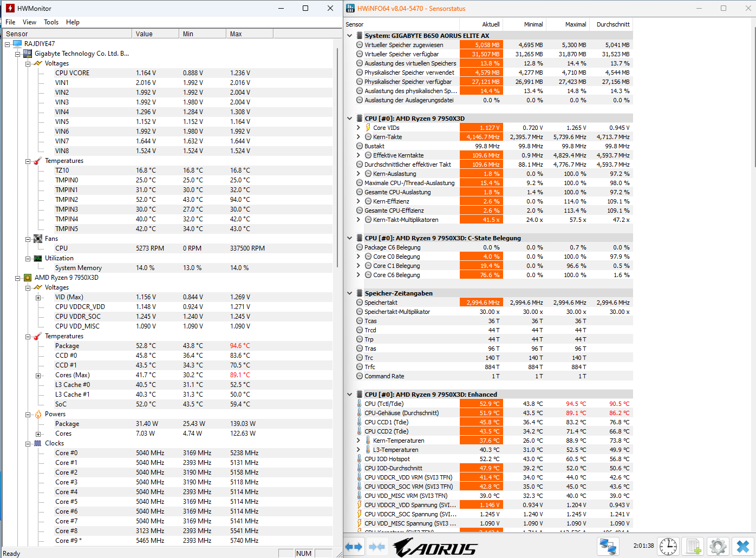The height and width of the screenshot is (558, 756).
Task: Open the HWiNFO network remote monitoring icon
Action: 608,547
